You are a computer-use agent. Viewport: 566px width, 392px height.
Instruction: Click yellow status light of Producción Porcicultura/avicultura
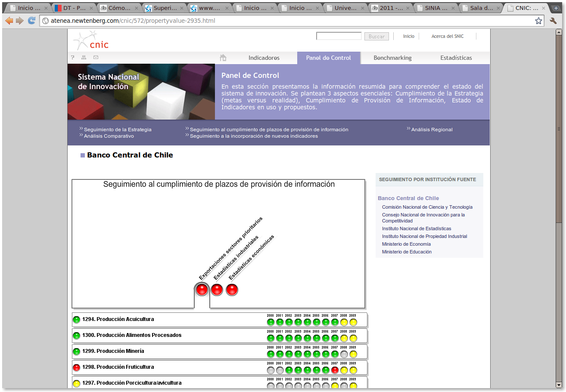77,383
